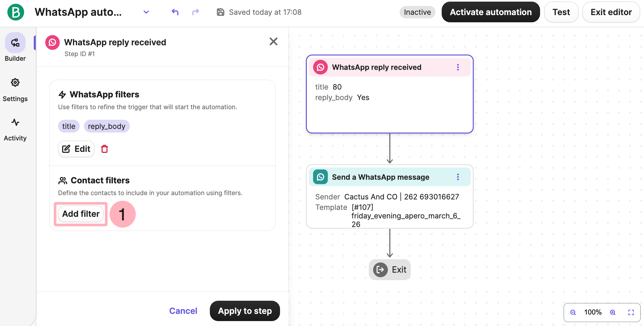The image size is (644, 326).
Task: Undo the last change
Action: [x=175, y=12]
